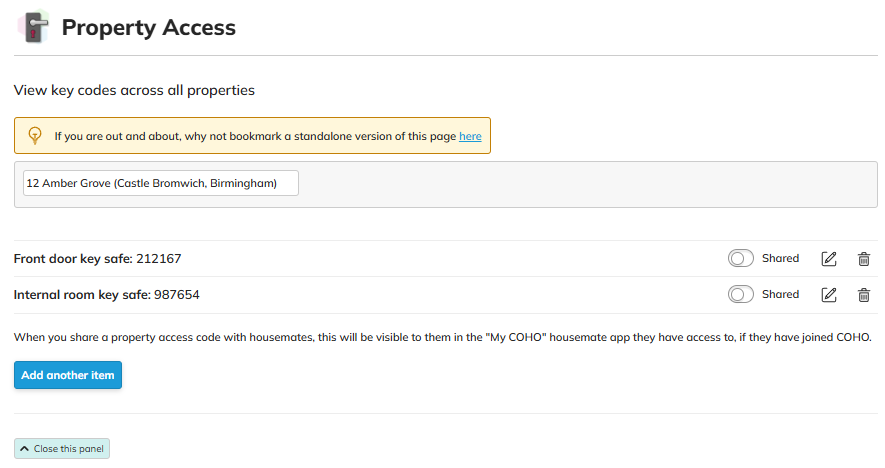Click the Property Access page heading

tap(149, 28)
